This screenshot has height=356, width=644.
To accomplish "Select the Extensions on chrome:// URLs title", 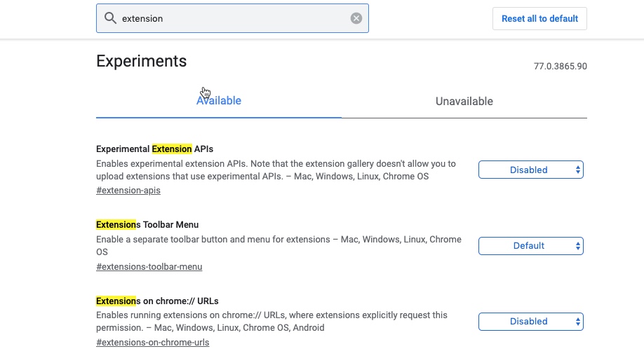I will click(x=157, y=301).
